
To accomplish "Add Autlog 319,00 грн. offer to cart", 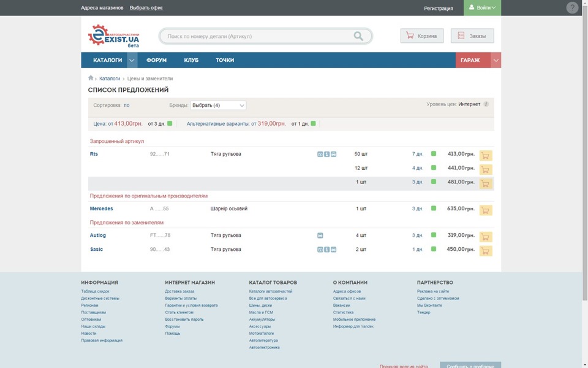I will pyautogui.click(x=486, y=237).
